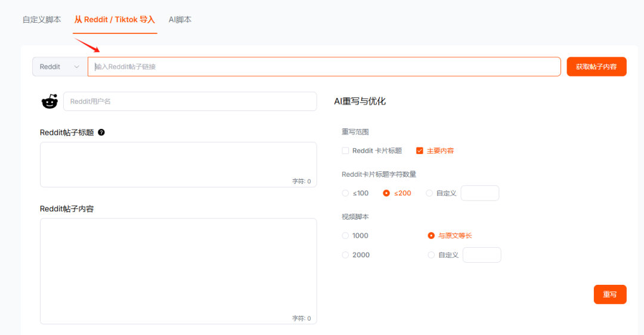The image size is (644, 335).
Task: Click the custom card title length box
Action: [479, 193]
